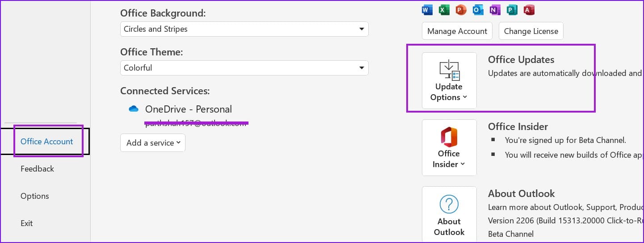Click the OneNote app icon
Viewport: 644px width, 243px height.
[495, 10]
